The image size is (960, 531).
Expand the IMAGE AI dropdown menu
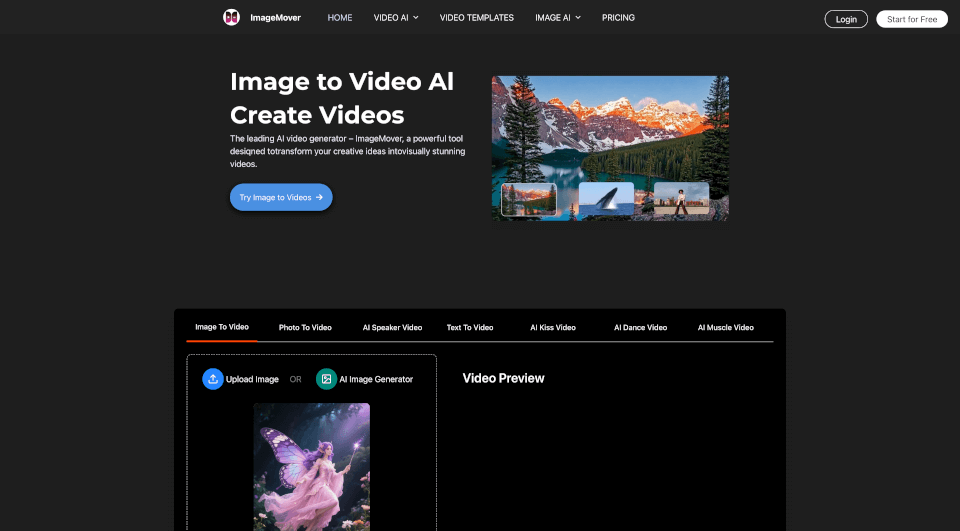click(x=557, y=18)
